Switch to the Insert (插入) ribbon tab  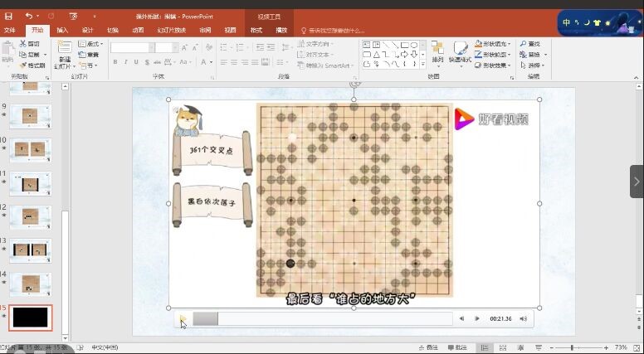pyautogui.click(x=62, y=31)
